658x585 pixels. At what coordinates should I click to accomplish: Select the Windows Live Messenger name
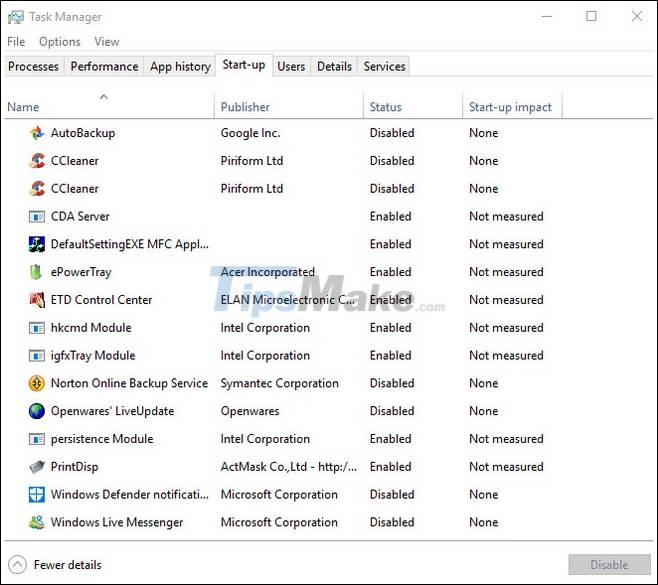[117, 522]
